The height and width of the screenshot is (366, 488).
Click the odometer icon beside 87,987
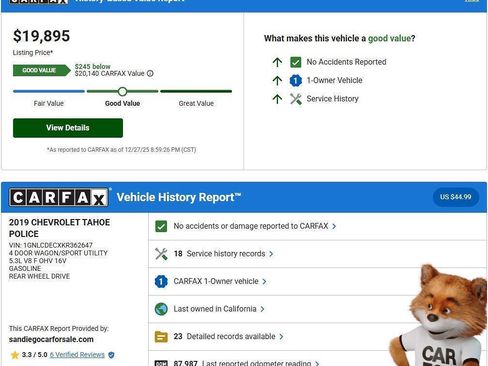pyautogui.click(x=161, y=363)
